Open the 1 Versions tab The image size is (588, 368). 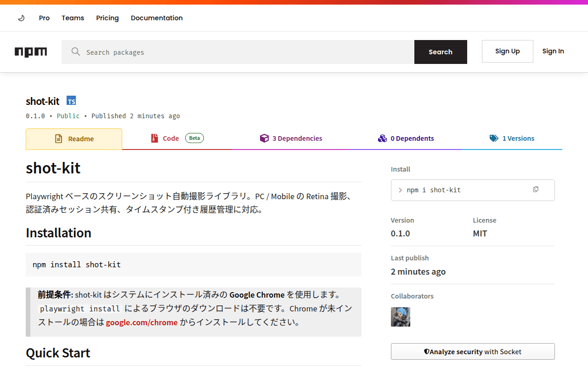click(512, 138)
